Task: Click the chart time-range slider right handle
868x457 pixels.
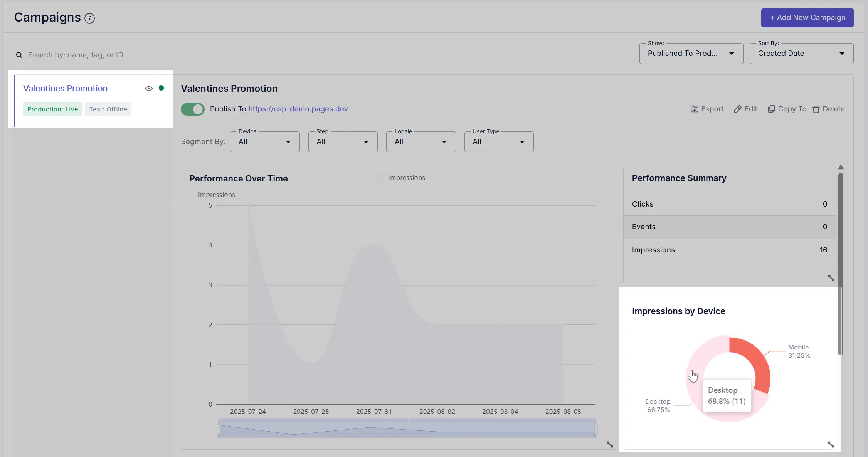Action: coord(595,429)
